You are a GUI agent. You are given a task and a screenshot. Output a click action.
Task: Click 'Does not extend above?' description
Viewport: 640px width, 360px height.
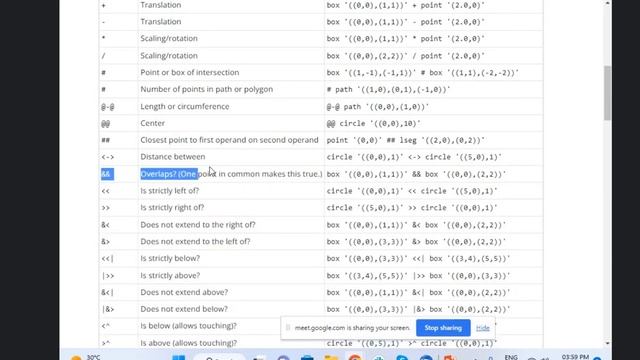pyautogui.click(x=184, y=292)
